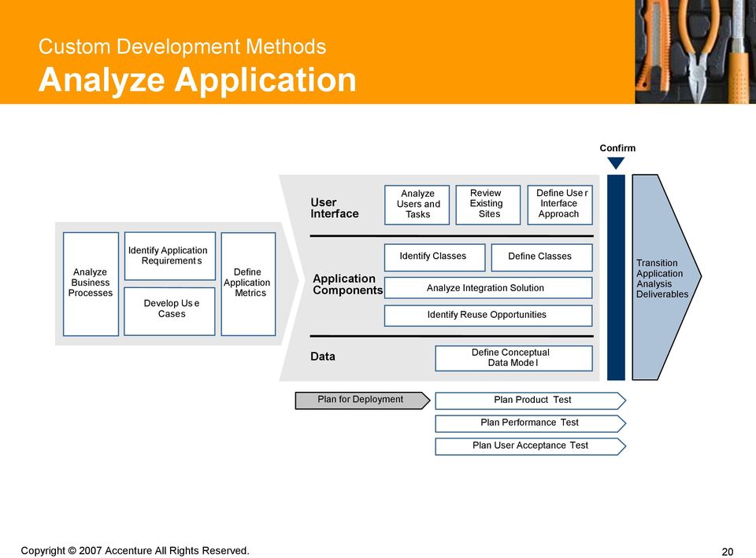Click the Confirm down-pointing triangle marker
Viewport: 756px width, 558px height.
(x=616, y=163)
